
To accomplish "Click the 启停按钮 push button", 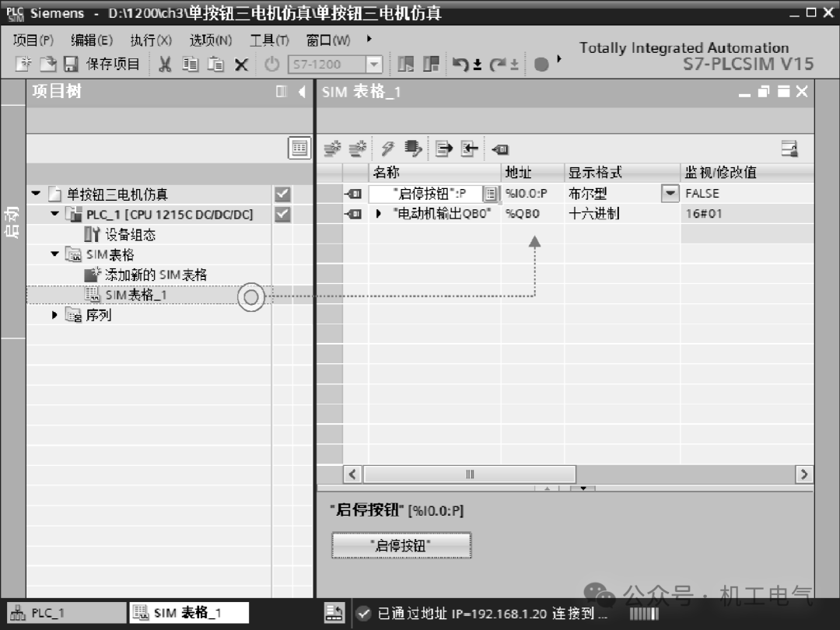I will [401, 545].
